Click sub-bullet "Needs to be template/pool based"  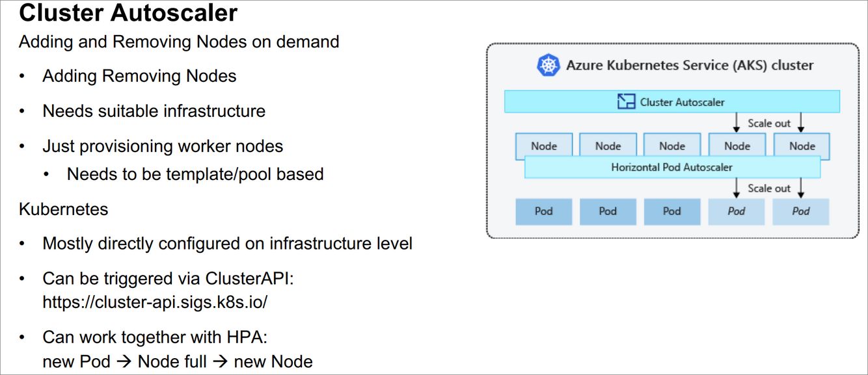click(195, 174)
